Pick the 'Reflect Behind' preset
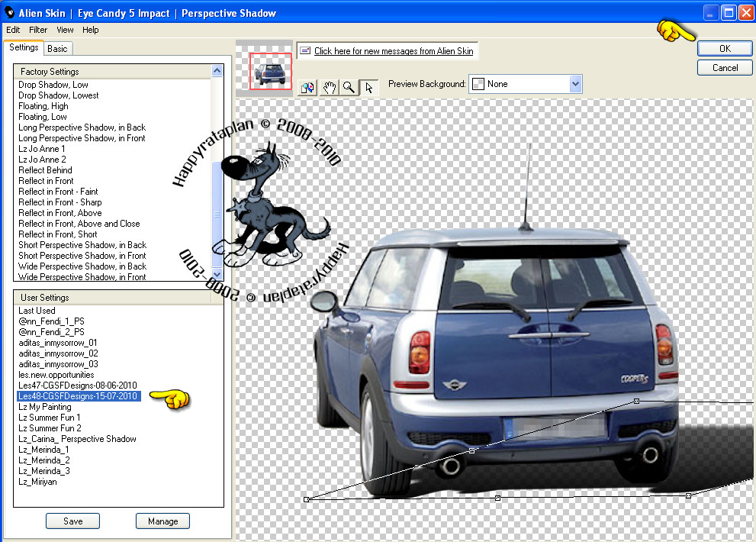Image resolution: width=756 pixels, height=542 pixels. pos(45,170)
